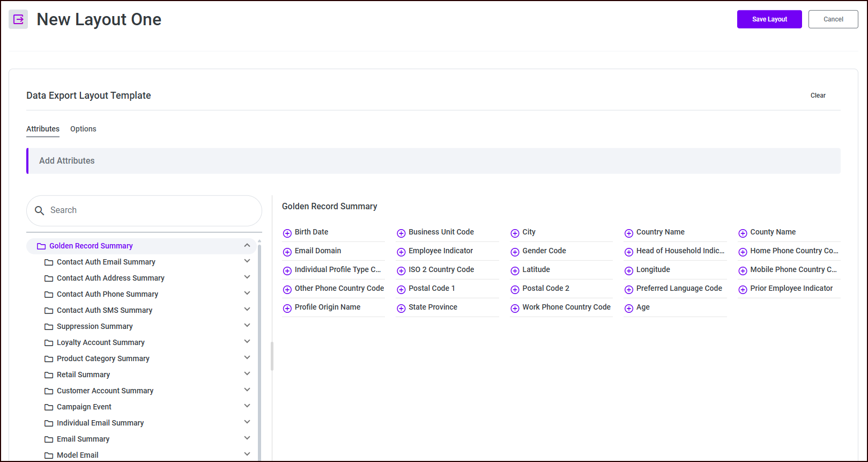Expand Contact Auth Email Summary chevron
This screenshot has width=868, height=462.
pos(247,261)
